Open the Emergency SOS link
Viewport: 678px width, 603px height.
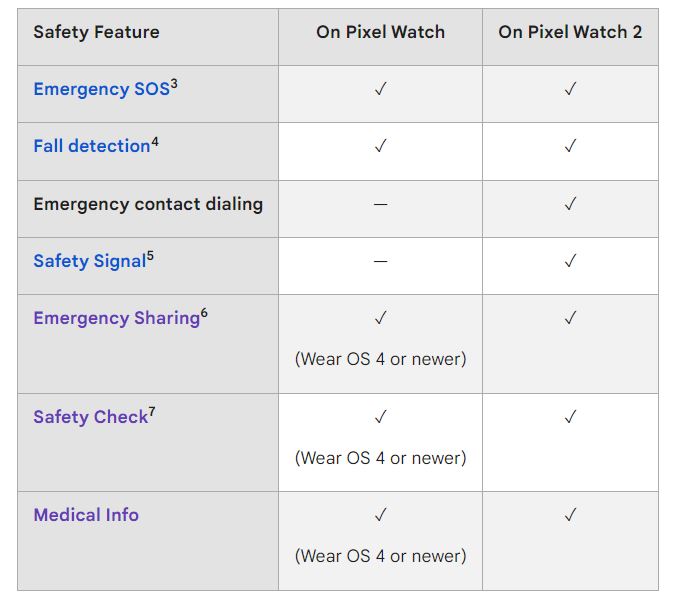click(x=102, y=89)
